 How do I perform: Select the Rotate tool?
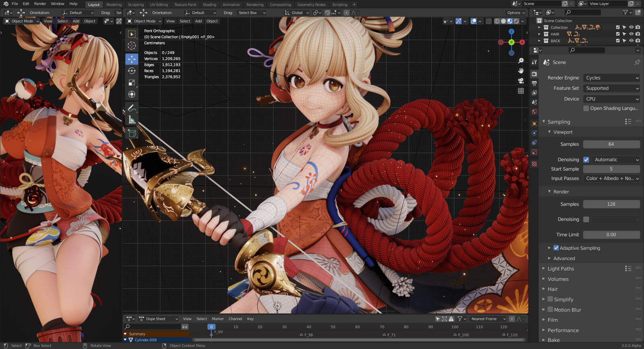click(132, 71)
